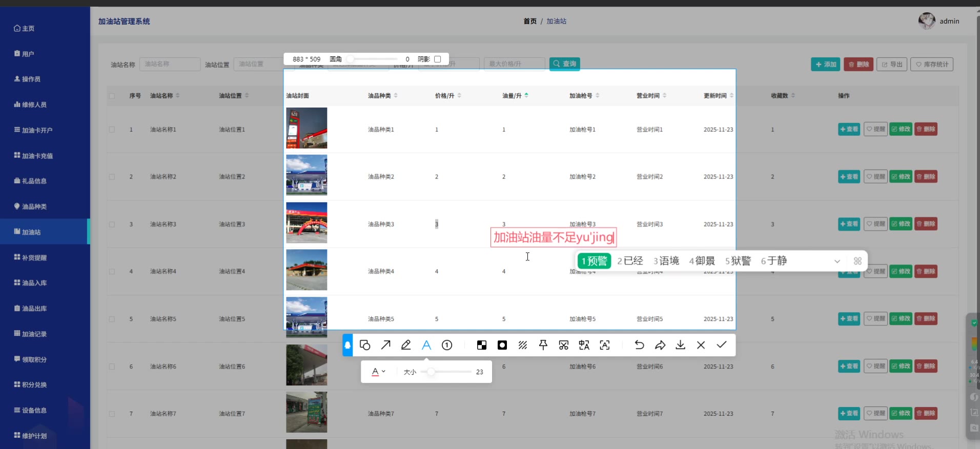Confirm screenshot with the checkmark
The image size is (980, 449).
point(721,345)
